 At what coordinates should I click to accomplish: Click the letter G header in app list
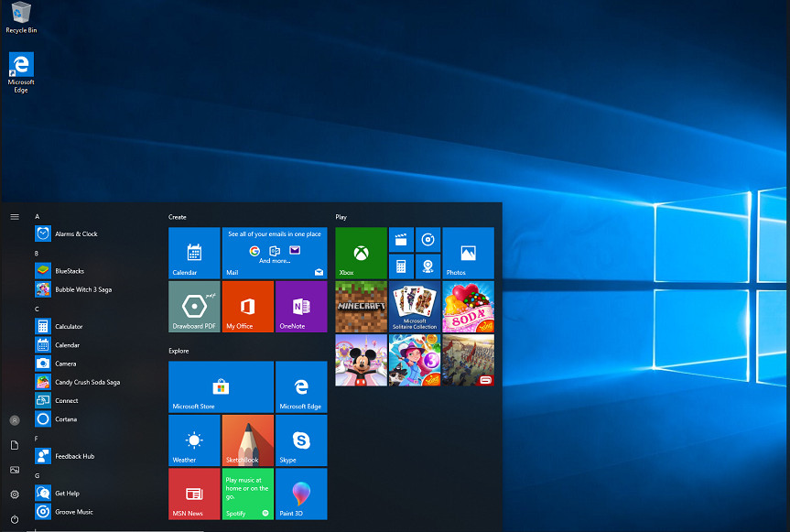pyautogui.click(x=37, y=475)
